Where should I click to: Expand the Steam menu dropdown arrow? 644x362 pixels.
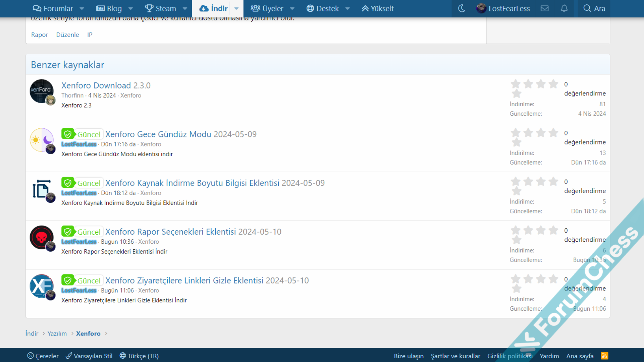pos(185,9)
